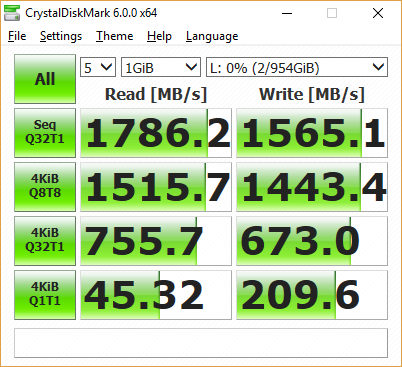This screenshot has height=367, width=402.
Task: Open the Settings menu
Action: (61, 36)
